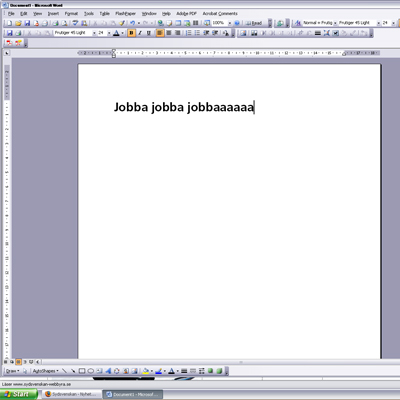The image size is (400, 400).
Task: Toggle the Document Map pane
Action: tap(207, 23)
